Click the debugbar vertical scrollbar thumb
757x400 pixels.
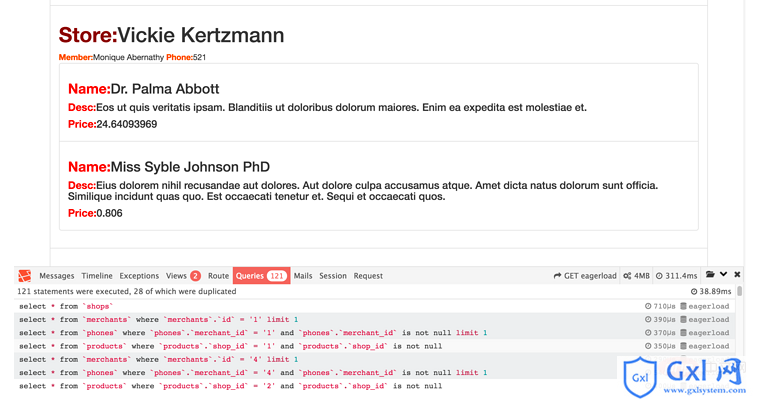coord(740,290)
